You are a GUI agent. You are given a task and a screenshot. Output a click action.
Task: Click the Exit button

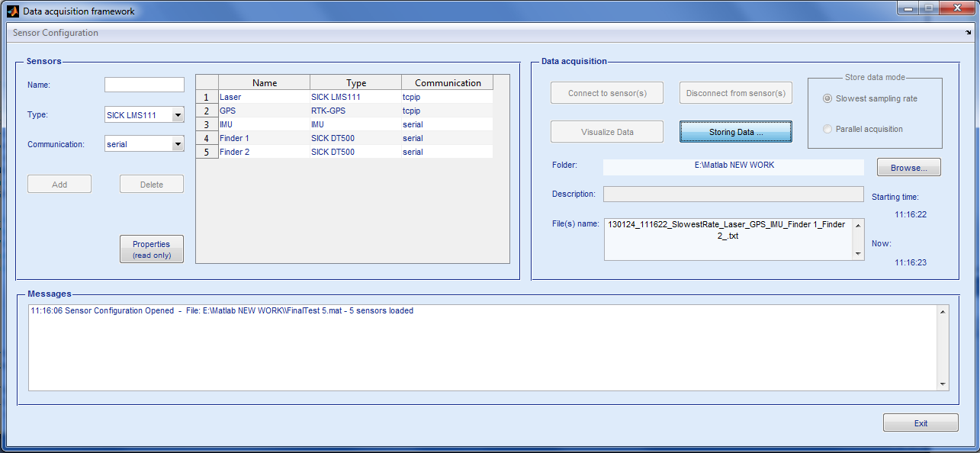point(920,423)
